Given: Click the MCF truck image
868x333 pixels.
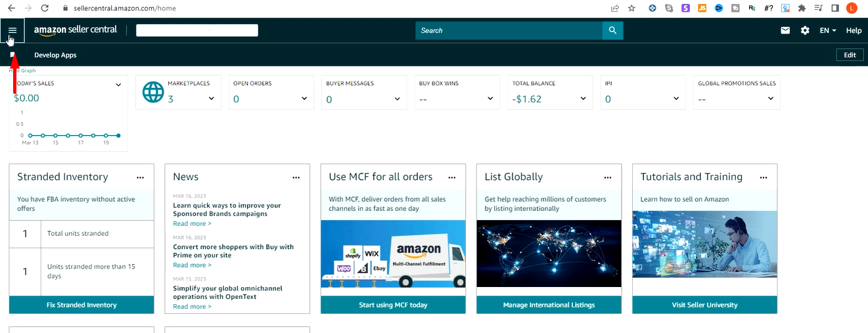Looking at the screenshot, I should click(x=393, y=254).
